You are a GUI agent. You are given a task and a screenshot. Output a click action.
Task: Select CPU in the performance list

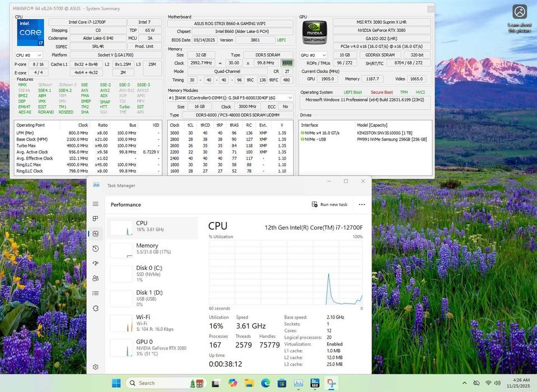(152, 228)
